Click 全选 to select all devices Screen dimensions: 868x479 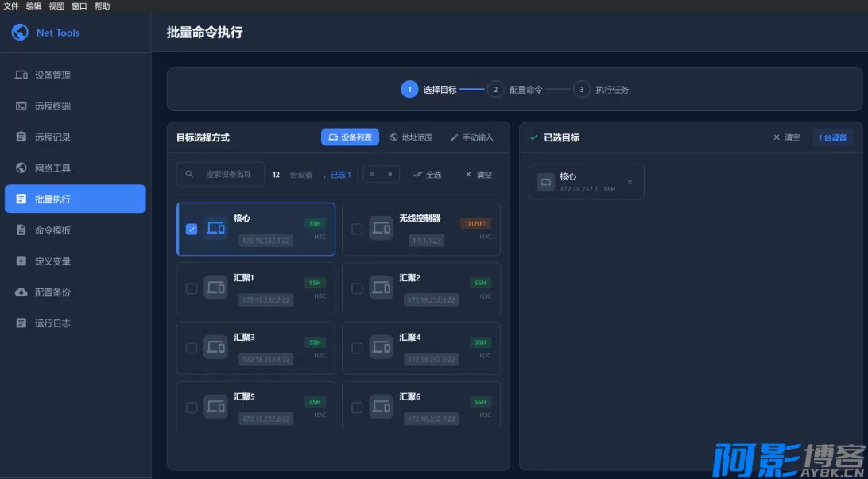point(428,175)
